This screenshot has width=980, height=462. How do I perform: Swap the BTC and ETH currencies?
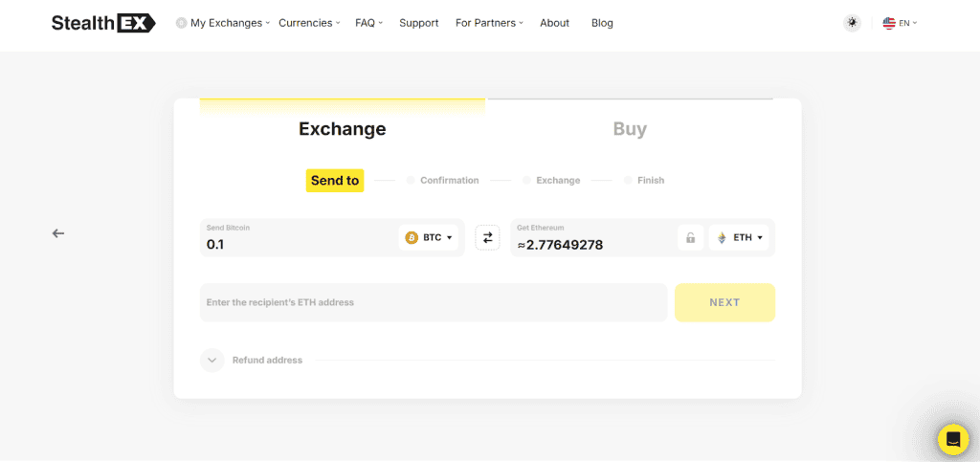(487, 237)
